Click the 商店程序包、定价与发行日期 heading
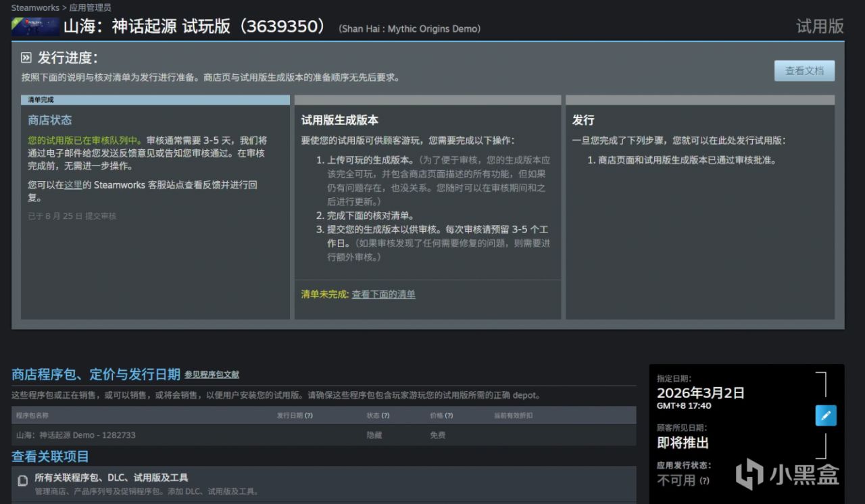This screenshot has width=865, height=504. pyautogui.click(x=96, y=374)
